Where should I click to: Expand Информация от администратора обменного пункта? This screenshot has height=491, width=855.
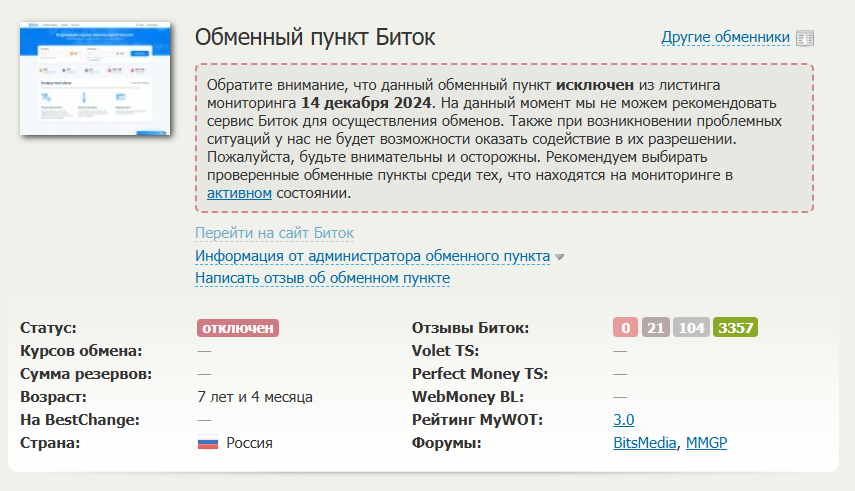click(x=372, y=256)
